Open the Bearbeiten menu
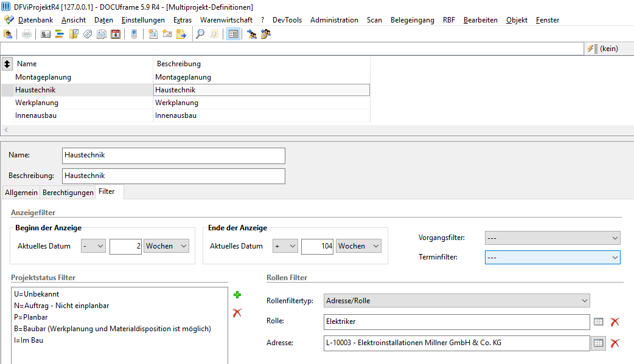The image size is (634, 364). point(480,20)
